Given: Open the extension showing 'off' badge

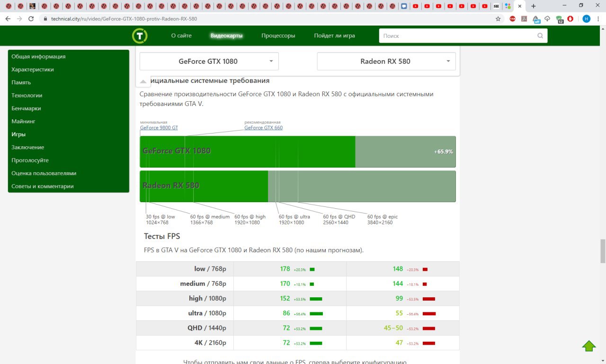Looking at the screenshot, I should point(536,19).
